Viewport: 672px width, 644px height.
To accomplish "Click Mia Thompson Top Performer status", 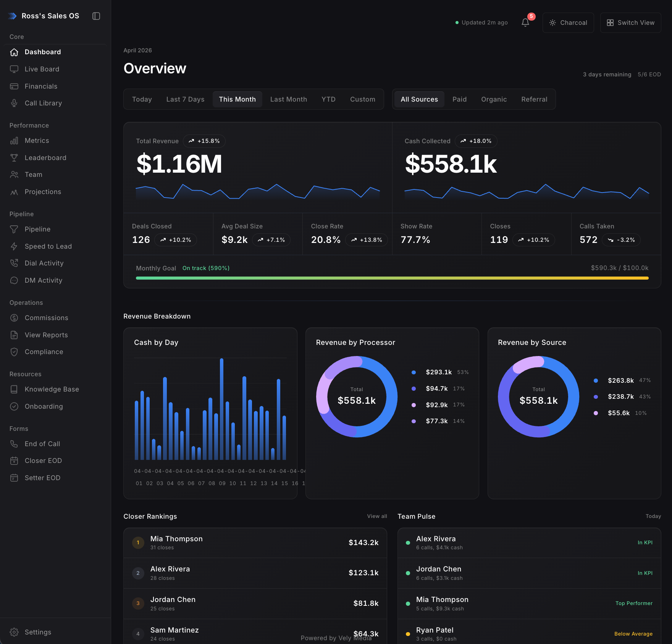I will (634, 603).
